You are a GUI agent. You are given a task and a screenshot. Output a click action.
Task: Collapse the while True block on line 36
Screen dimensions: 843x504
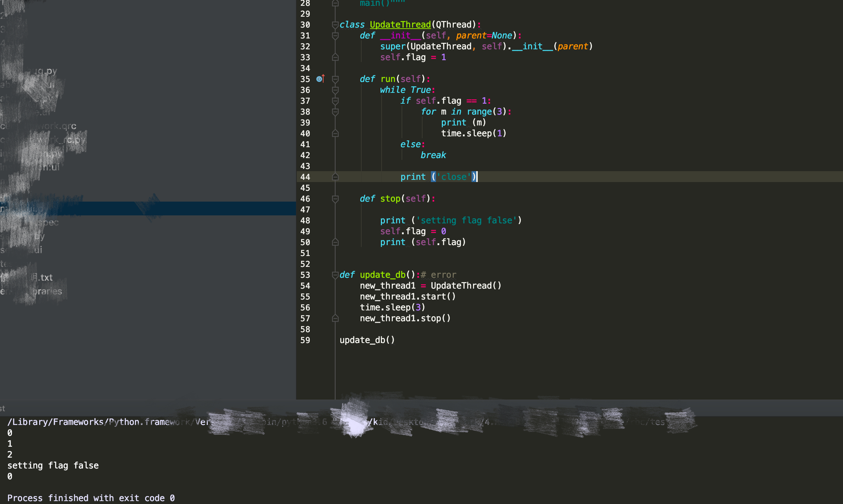335,90
